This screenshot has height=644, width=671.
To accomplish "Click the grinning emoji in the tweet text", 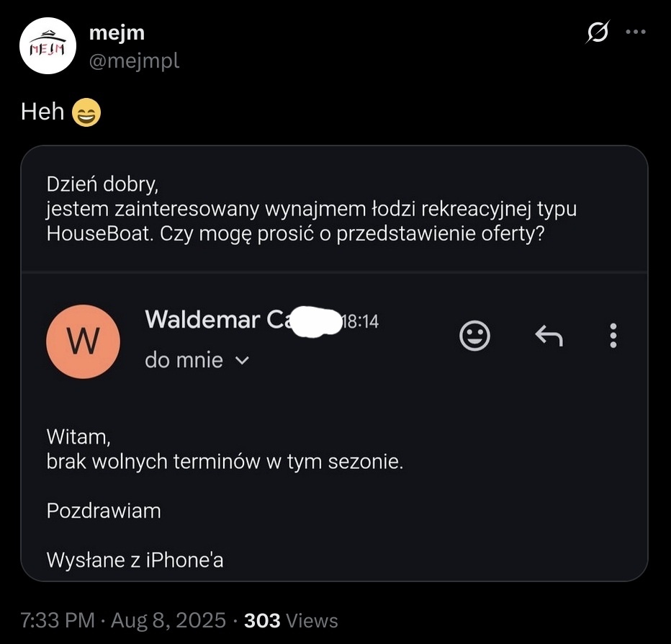I will [86, 112].
